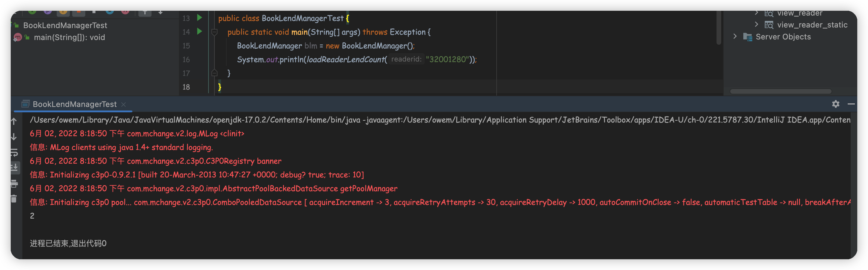Click BookLendManagerTest class name in editor
The height and width of the screenshot is (270, 868).
(x=302, y=18)
